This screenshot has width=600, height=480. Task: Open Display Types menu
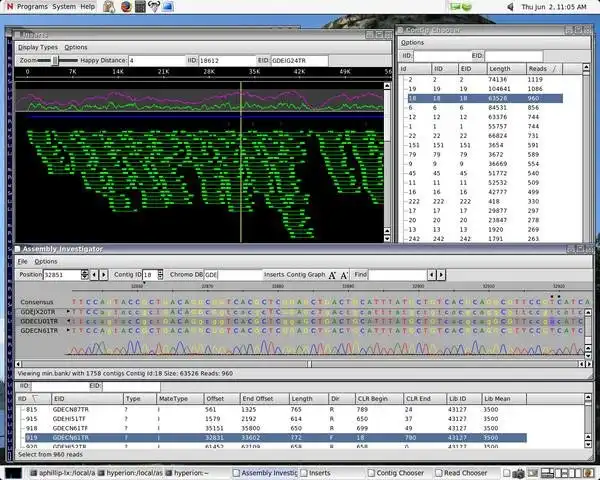tap(38, 47)
